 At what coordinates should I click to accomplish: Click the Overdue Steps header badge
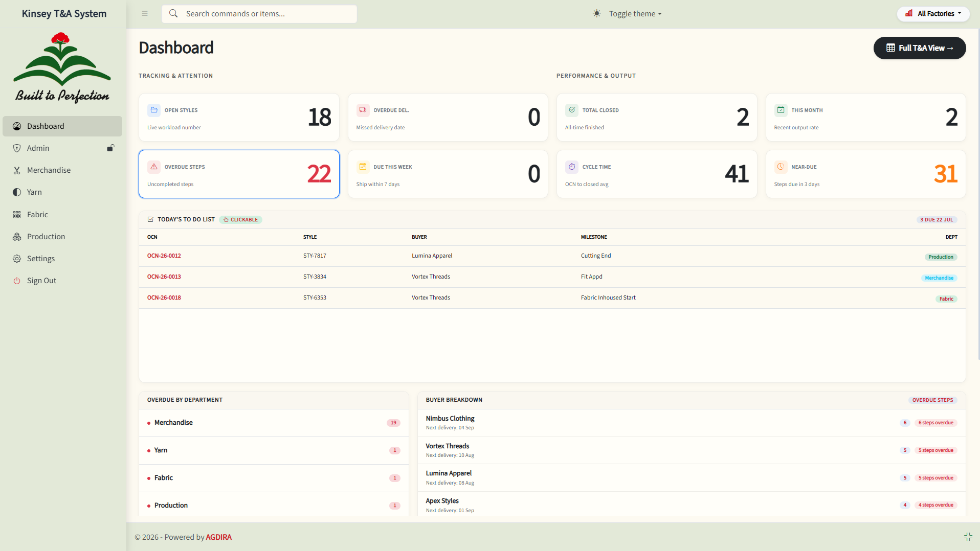[x=932, y=400]
